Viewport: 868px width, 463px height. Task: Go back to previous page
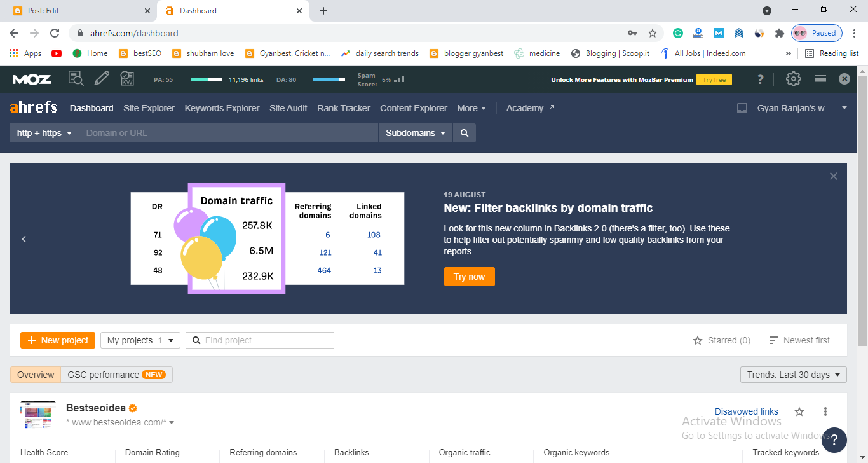point(14,33)
